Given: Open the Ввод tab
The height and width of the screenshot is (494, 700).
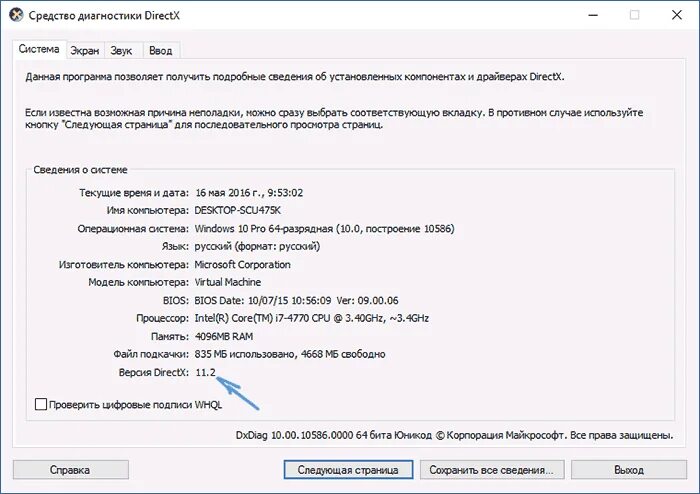Looking at the screenshot, I should (161, 51).
